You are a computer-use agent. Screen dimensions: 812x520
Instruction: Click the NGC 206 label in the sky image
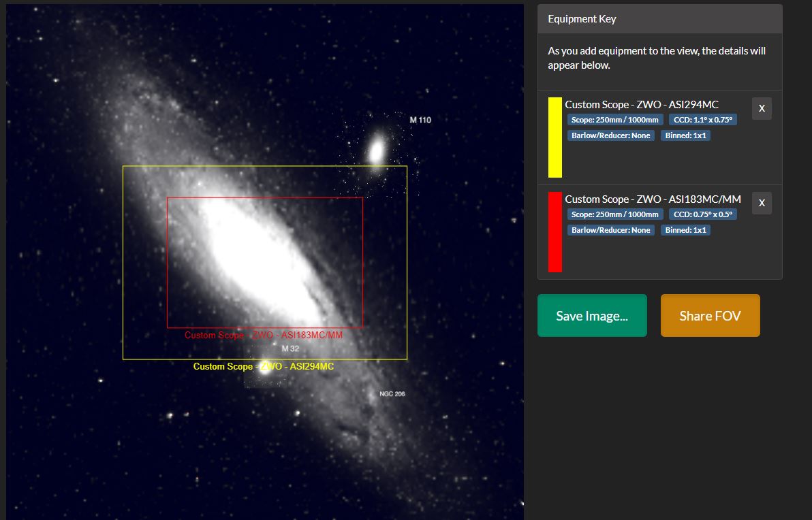point(392,394)
